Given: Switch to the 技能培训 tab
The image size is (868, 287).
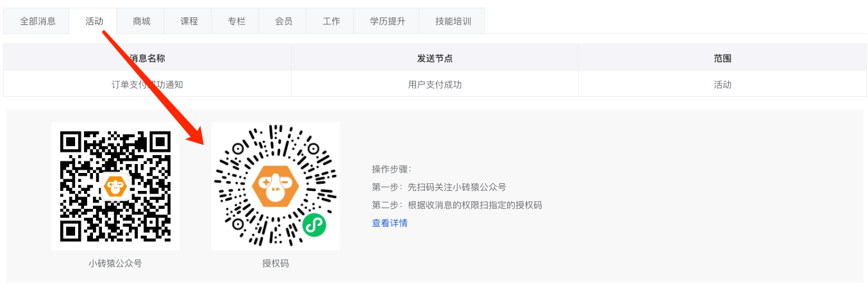Looking at the screenshot, I should point(453,21).
